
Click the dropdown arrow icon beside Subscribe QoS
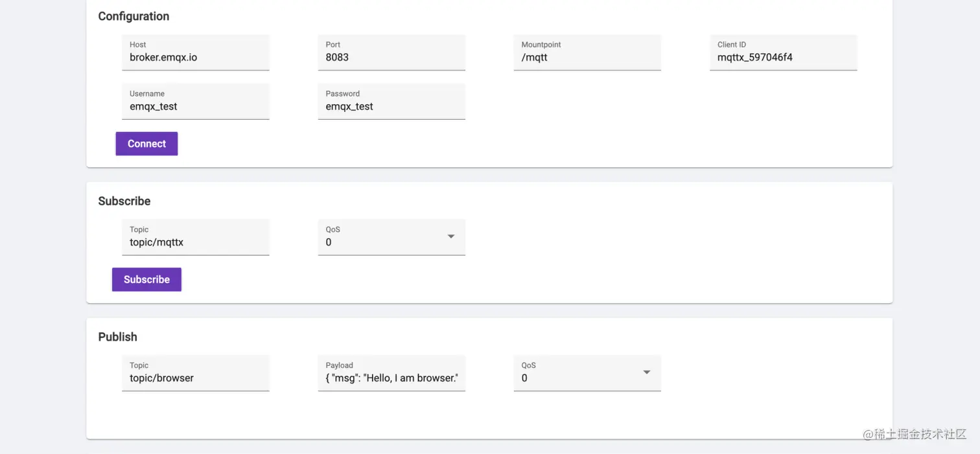click(x=450, y=237)
